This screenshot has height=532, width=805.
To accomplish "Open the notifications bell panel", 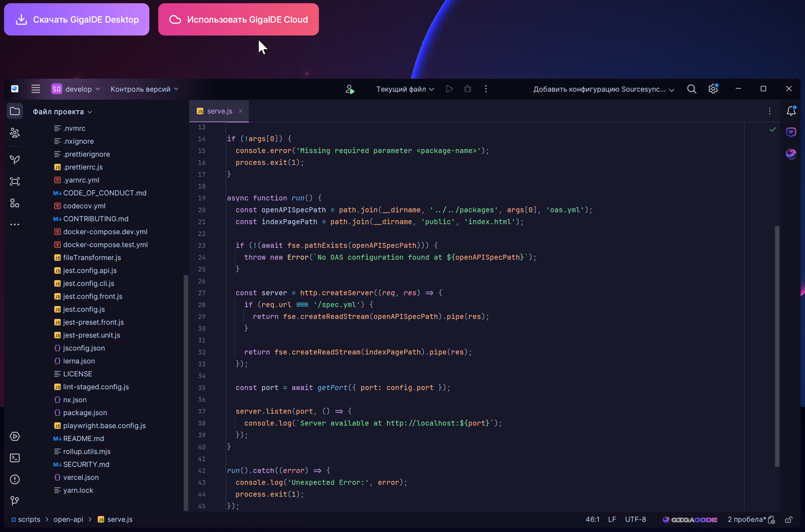I will pyautogui.click(x=791, y=111).
